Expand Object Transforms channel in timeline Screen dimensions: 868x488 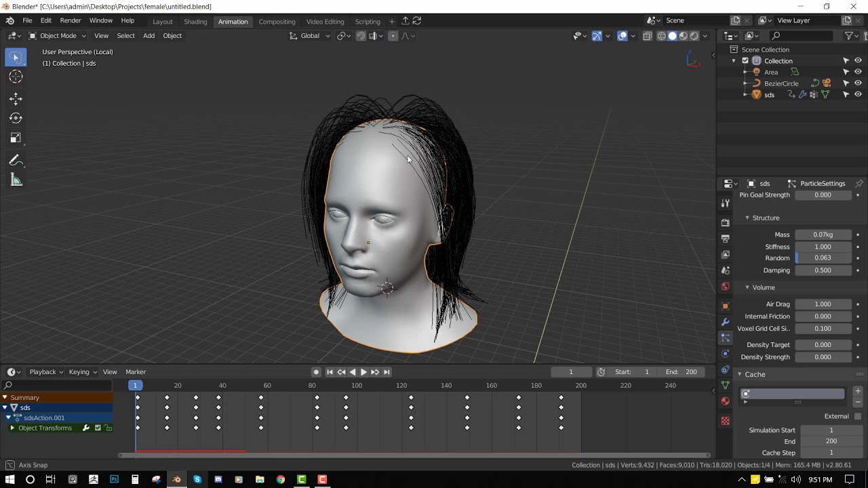(x=12, y=428)
